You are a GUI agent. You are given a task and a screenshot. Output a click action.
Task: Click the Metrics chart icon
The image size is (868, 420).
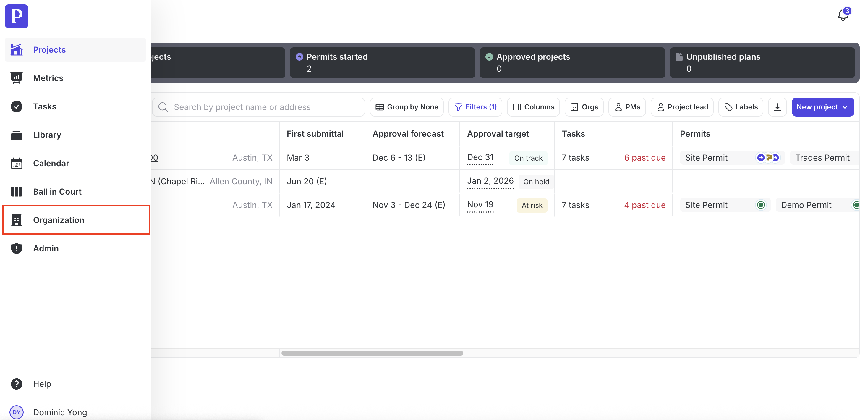pos(17,78)
